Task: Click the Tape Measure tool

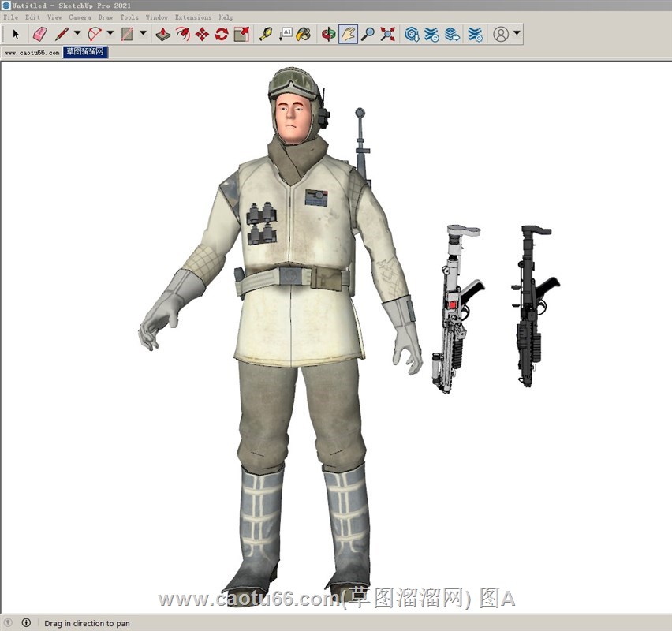Action: [266, 35]
